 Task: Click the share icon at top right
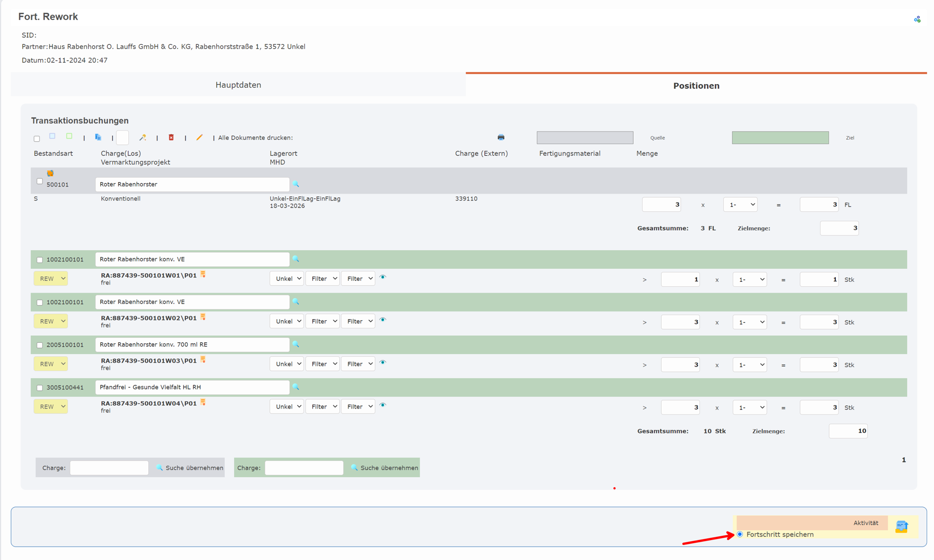[x=917, y=19]
